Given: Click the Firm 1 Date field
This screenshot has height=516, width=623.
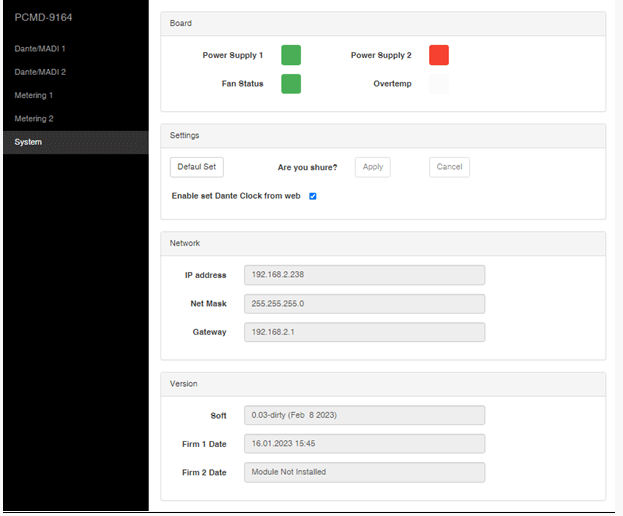Looking at the screenshot, I should click(x=364, y=443).
